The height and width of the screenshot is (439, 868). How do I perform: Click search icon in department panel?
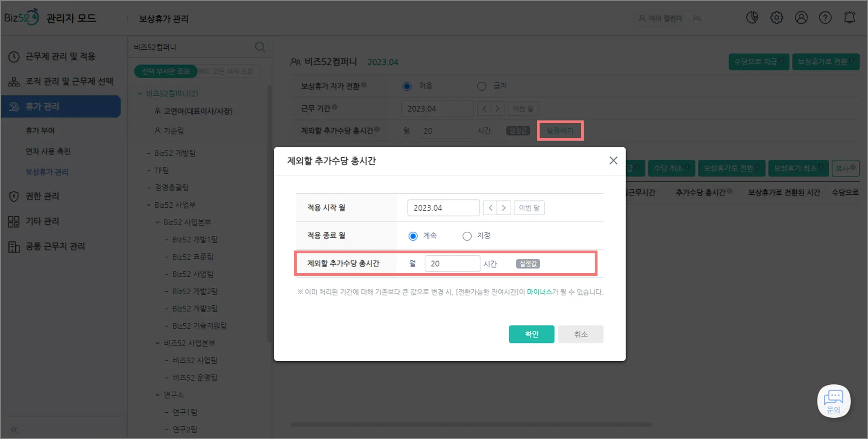pyautogui.click(x=260, y=47)
